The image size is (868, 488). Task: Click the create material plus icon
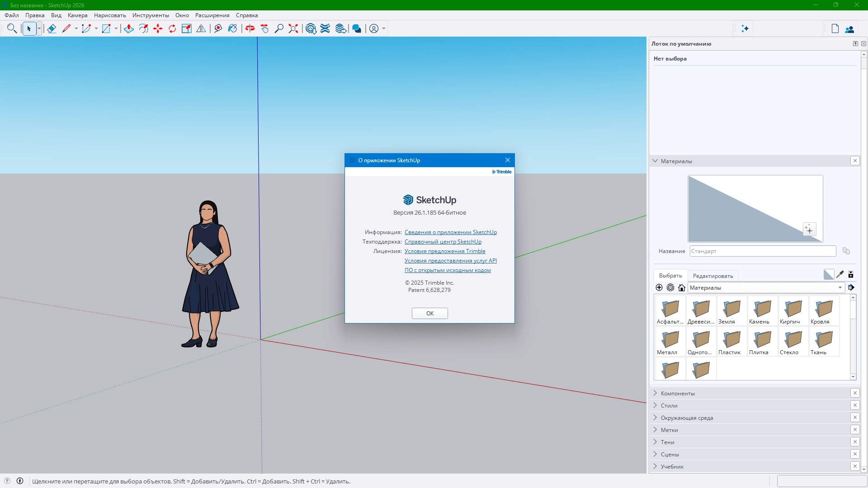point(659,288)
